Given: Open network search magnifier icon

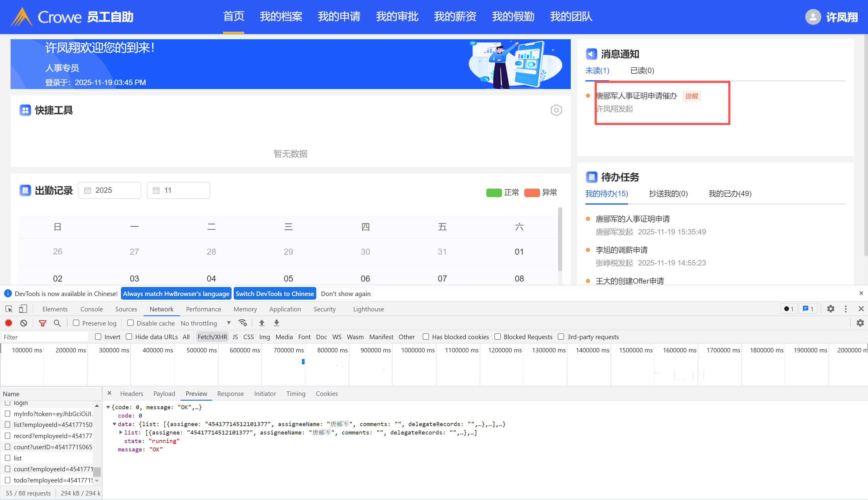Looking at the screenshot, I should [x=57, y=323].
